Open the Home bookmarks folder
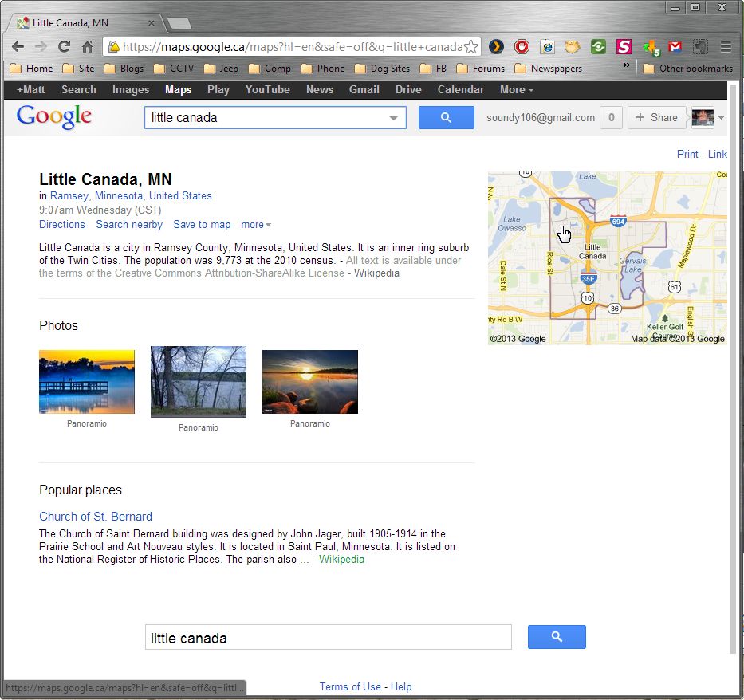Screen dimensions: 744x700 [31, 69]
